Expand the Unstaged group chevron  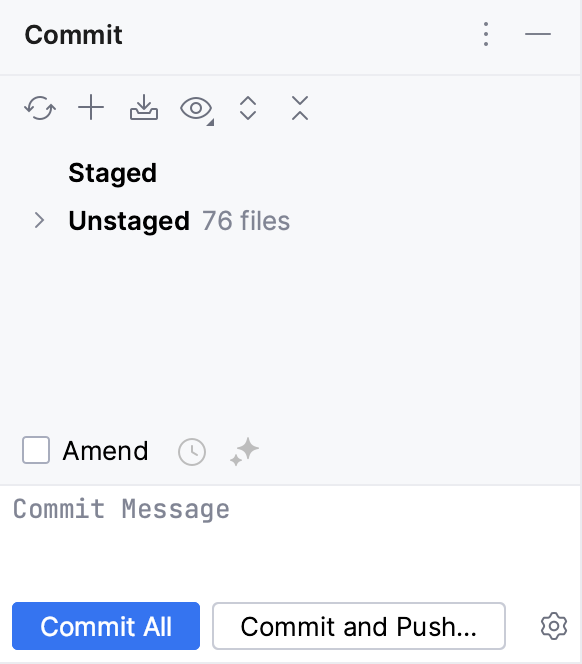(39, 221)
